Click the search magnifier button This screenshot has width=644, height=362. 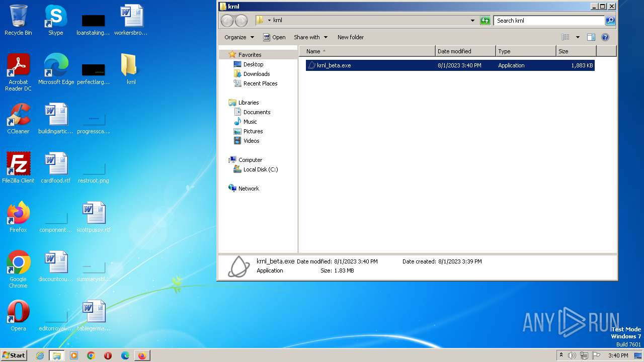click(x=610, y=21)
